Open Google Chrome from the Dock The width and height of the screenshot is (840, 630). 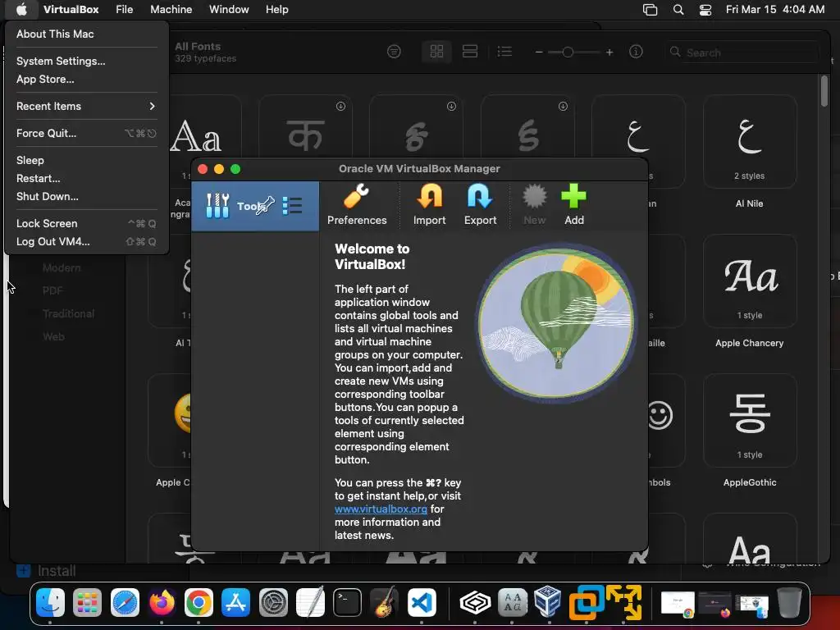[x=199, y=603]
